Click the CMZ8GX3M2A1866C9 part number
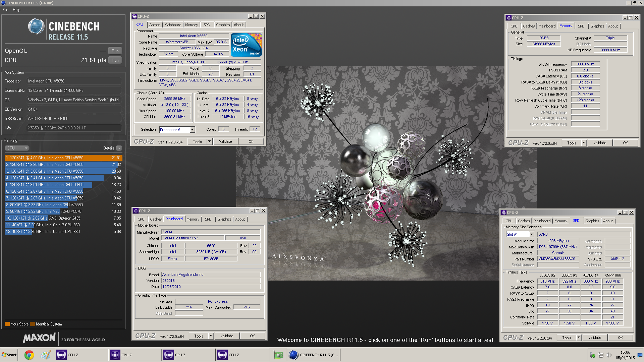The width and height of the screenshot is (644, 362). [x=557, y=259]
